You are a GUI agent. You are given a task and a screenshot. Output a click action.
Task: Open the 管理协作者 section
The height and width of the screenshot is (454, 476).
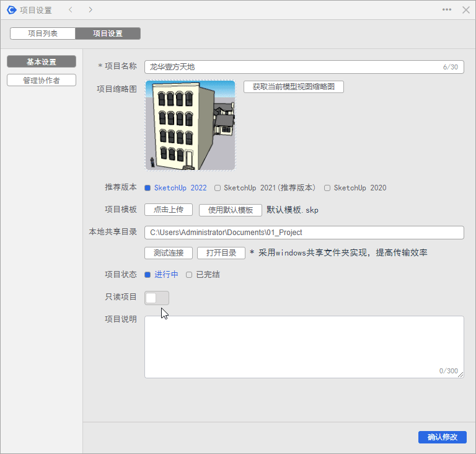click(x=42, y=80)
